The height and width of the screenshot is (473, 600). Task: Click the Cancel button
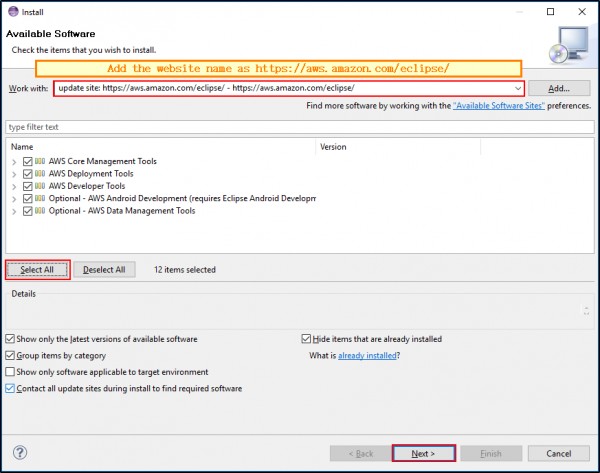tap(559, 453)
